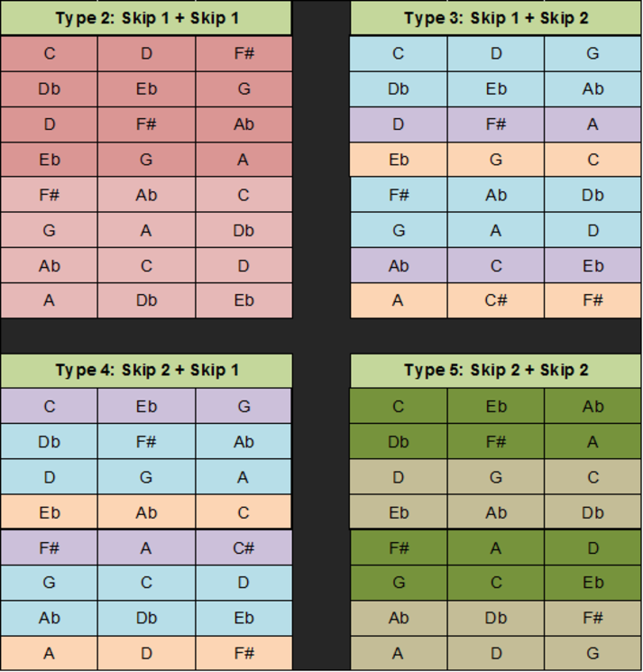Select the 'Type 3: Skip 1 + Skip 2' header
The image size is (643, 672).
click(496, 18)
